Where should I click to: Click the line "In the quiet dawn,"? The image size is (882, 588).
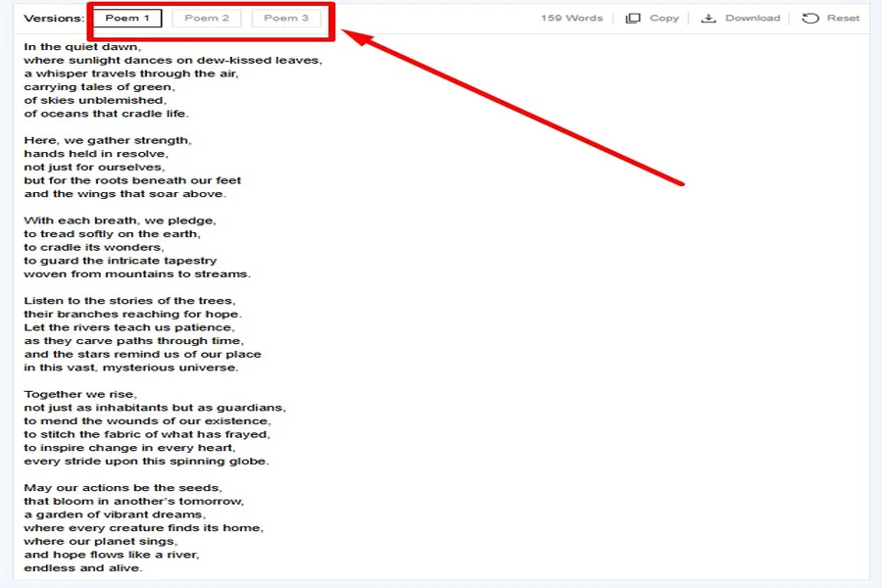(82, 47)
